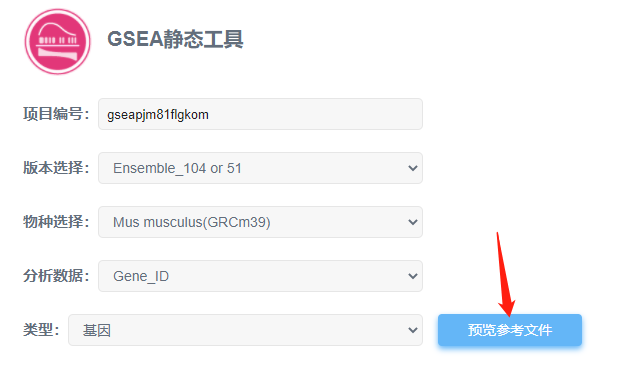Image resolution: width=618 pixels, height=367 pixels.
Task: Click the 物种选择 label
Action: [56, 222]
